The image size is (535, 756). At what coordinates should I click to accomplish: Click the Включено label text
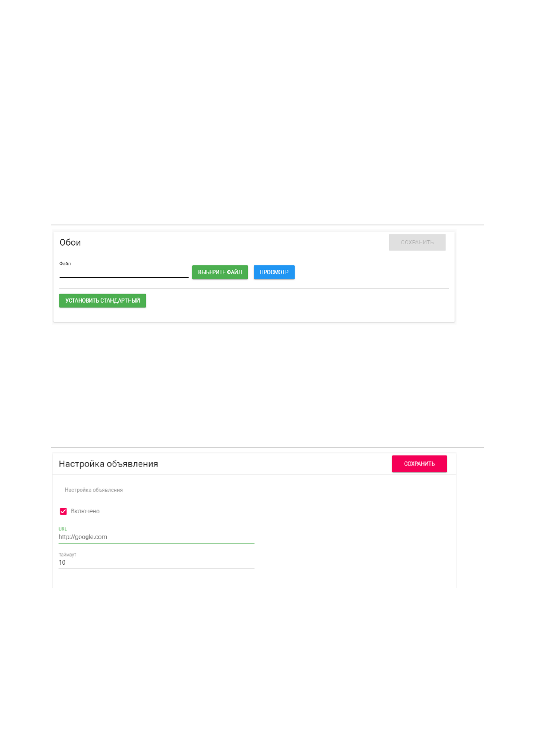tap(85, 511)
